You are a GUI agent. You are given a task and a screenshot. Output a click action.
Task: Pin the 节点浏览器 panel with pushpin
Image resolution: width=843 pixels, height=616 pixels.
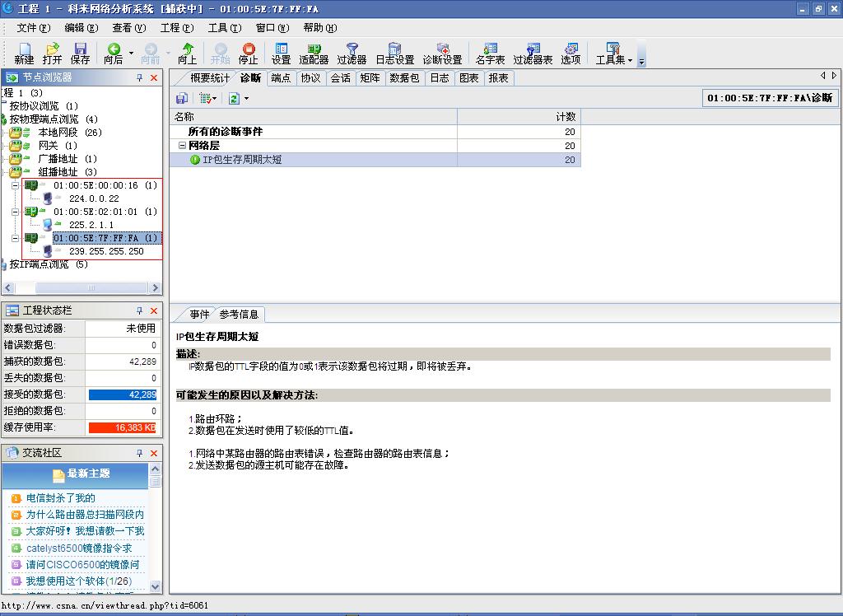click(x=139, y=77)
